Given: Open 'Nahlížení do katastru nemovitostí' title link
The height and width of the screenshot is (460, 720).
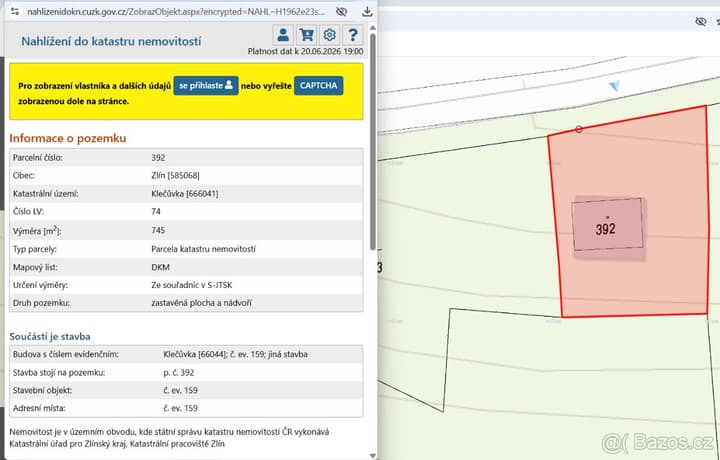Looking at the screenshot, I should (x=111, y=41).
